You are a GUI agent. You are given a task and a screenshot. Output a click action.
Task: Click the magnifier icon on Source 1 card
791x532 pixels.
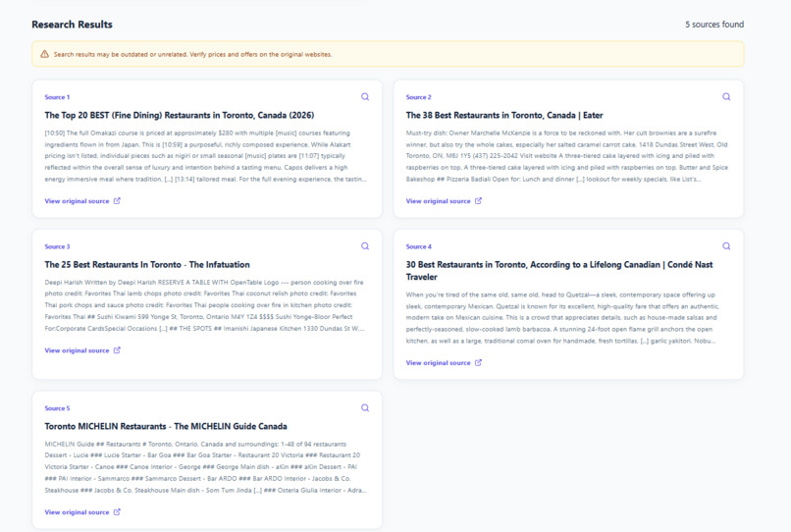click(x=365, y=97)
